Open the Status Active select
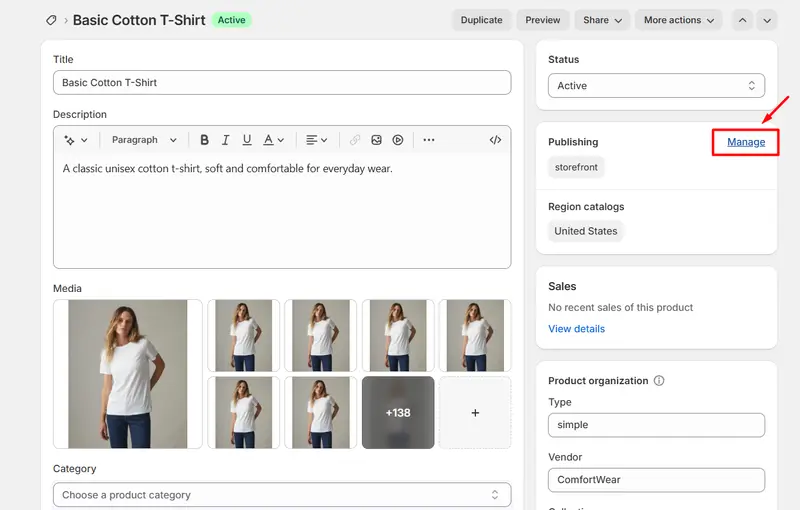Screen dimensions: 800x510 (x=657, y=86)
